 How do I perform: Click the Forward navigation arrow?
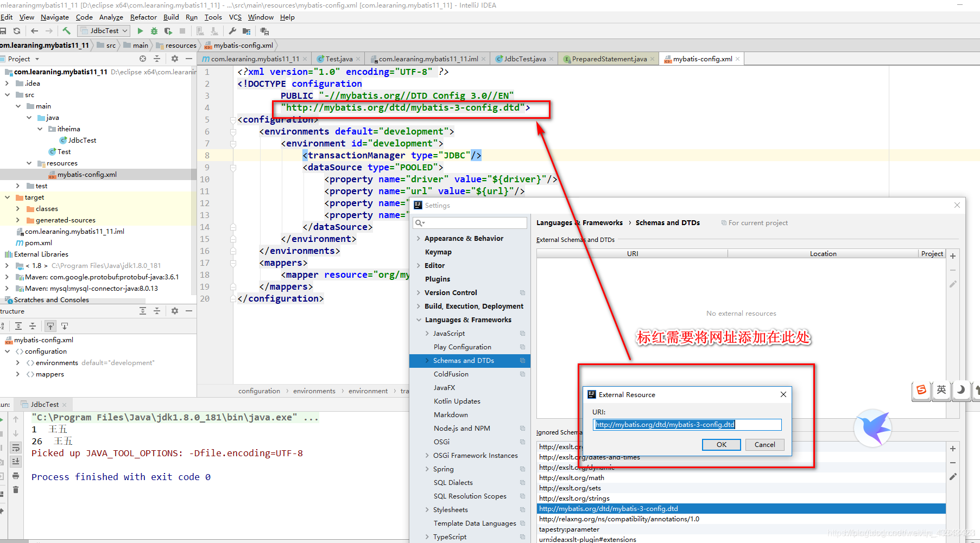[49, 31]
